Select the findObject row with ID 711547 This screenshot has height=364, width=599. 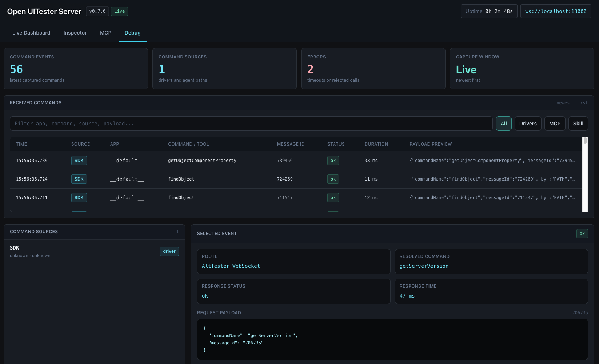(296, 198)
